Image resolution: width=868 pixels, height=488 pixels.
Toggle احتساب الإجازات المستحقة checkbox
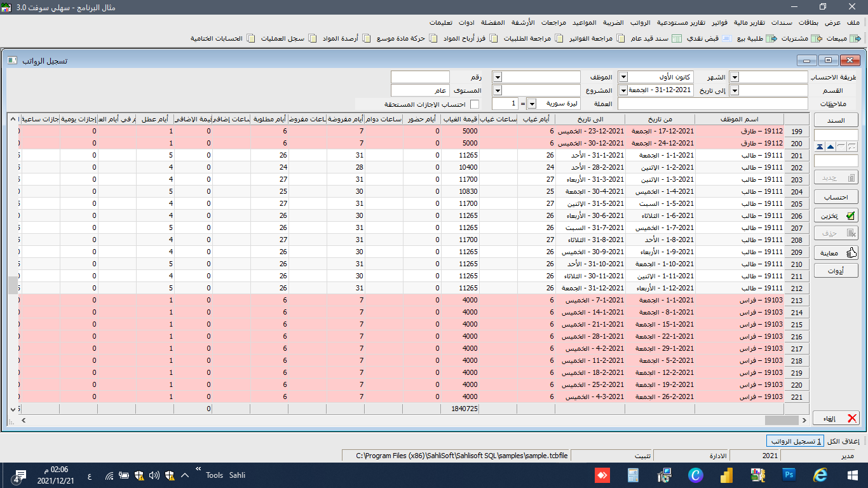point(475,104)
